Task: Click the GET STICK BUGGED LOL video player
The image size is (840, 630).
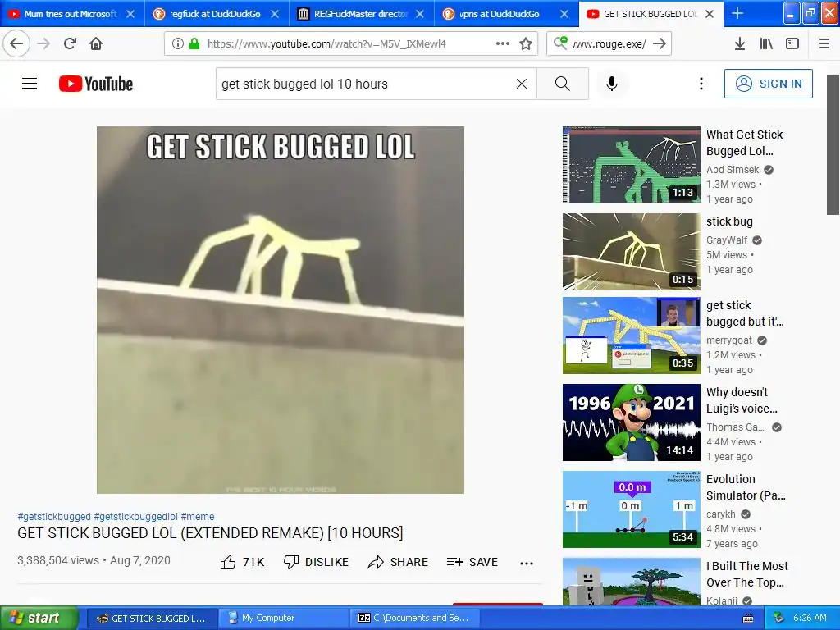Action: (281, 309)
